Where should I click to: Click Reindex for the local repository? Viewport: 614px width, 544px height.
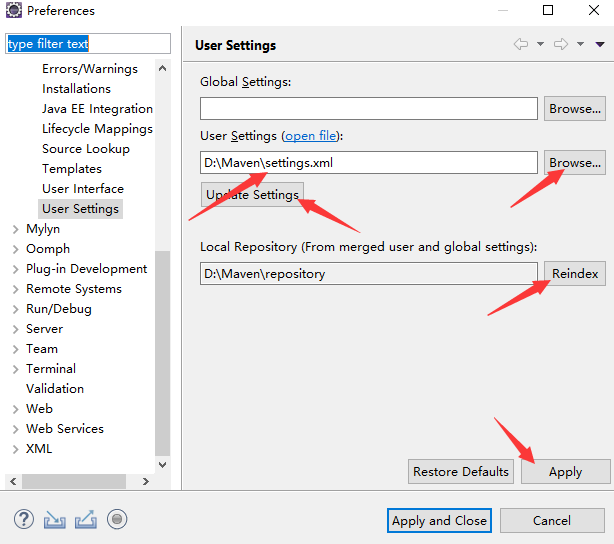(574, 274)
